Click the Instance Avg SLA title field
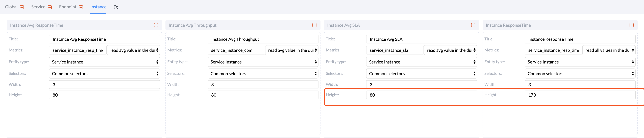 [421, 39]
